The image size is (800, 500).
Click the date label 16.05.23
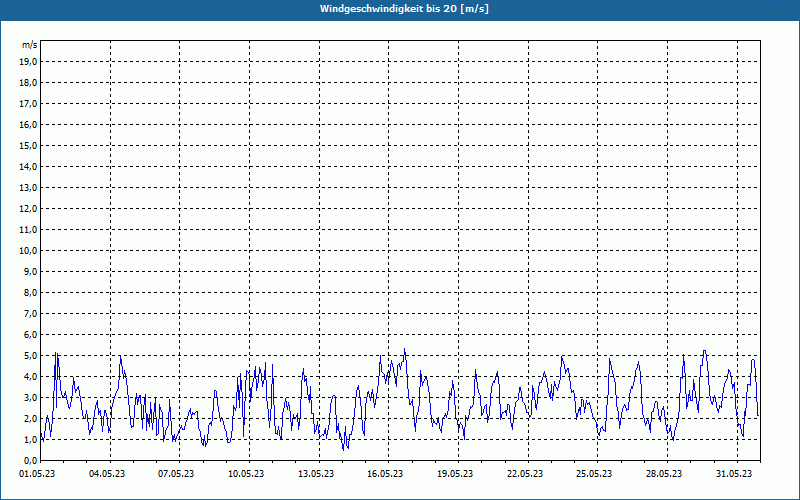pyautogui.click(x=385, y=474)
